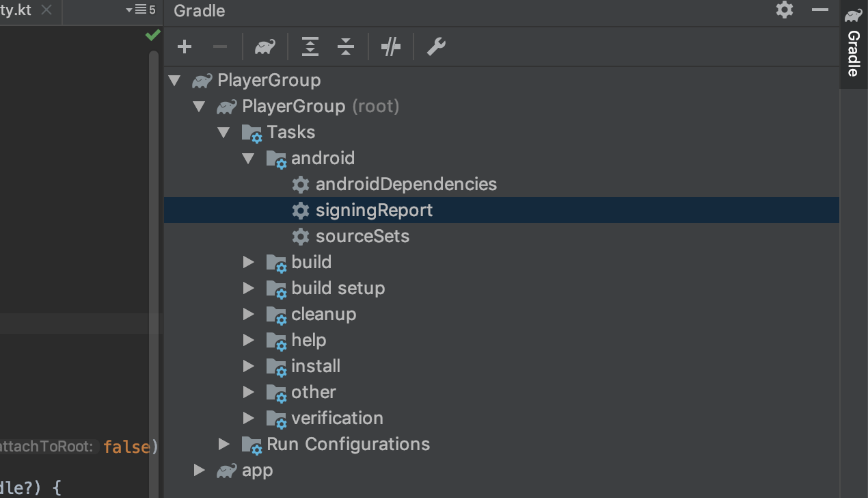This screenshot has height=498, width=868.
Task: Click the help folder icon
Action: [277, 341]
